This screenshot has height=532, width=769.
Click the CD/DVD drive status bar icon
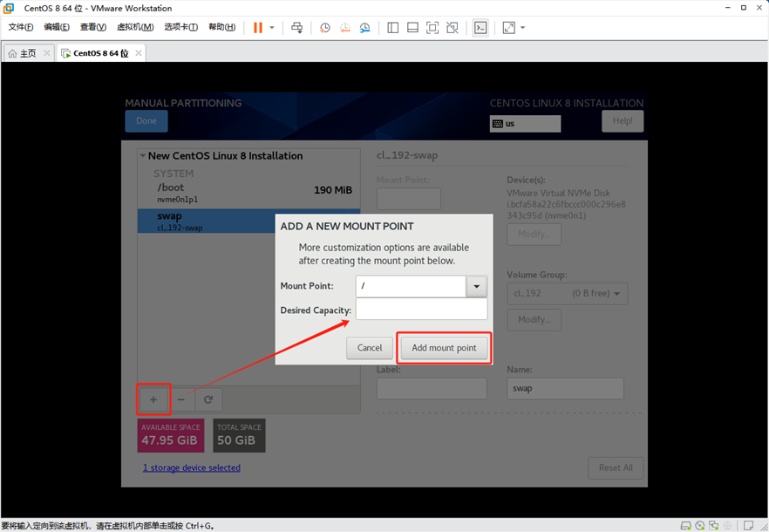(700, 526)
